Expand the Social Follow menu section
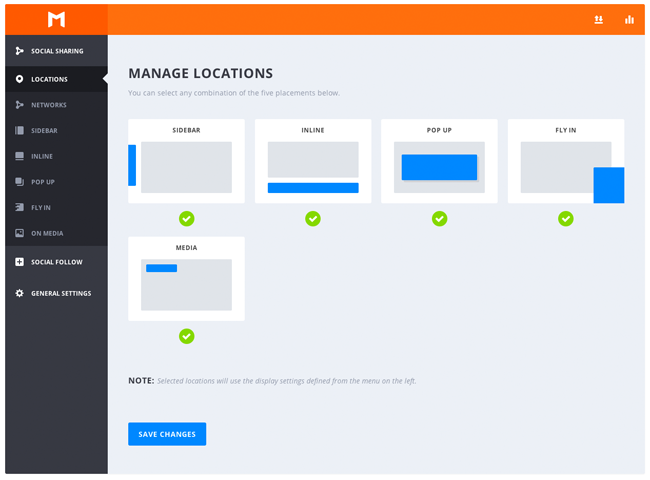 click(56, 262)
